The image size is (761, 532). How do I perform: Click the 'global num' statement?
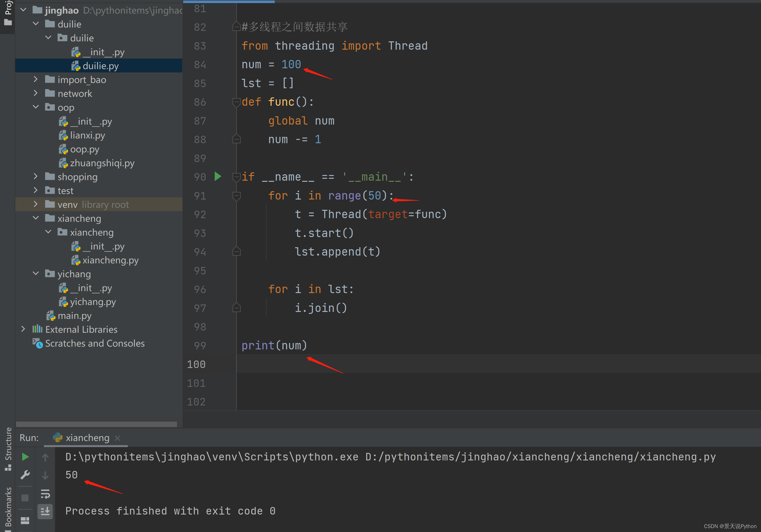coord(301,121)
